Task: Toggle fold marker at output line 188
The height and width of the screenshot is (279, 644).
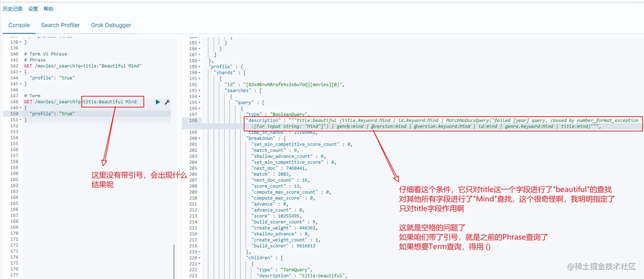Action: click(200, 61)
